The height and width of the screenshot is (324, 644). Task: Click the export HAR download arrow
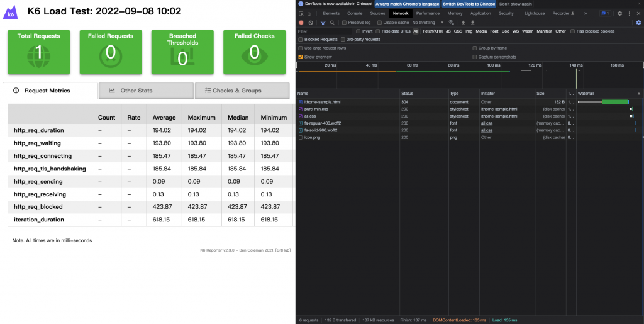tap(472, 23)
